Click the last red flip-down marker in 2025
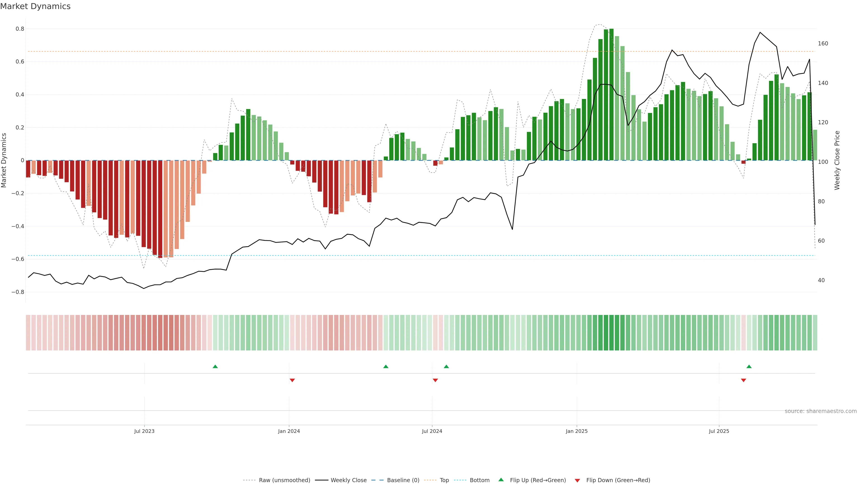The width and height of the screenshot is (868, 488). [x=743, y=380]
